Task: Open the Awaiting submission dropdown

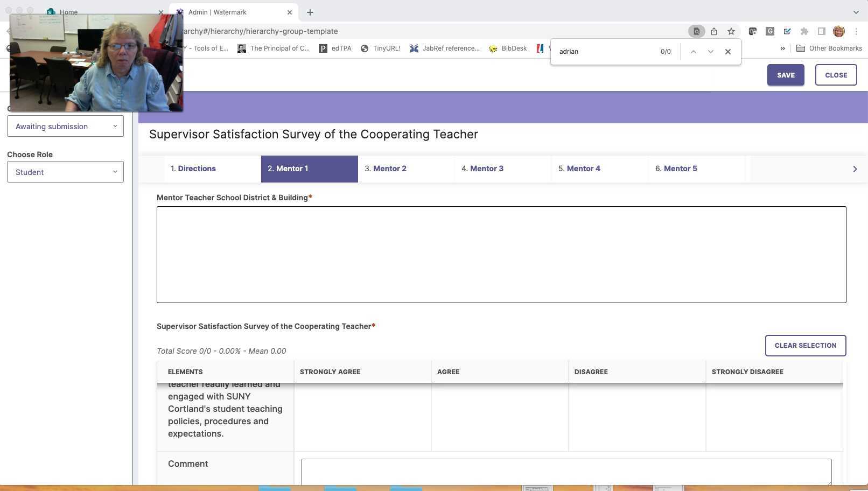Action: 65,127
